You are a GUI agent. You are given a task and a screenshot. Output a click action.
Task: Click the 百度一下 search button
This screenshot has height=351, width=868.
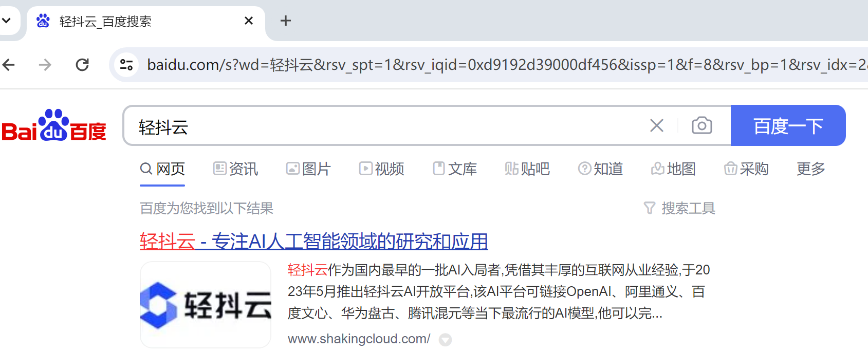(788, 126)
